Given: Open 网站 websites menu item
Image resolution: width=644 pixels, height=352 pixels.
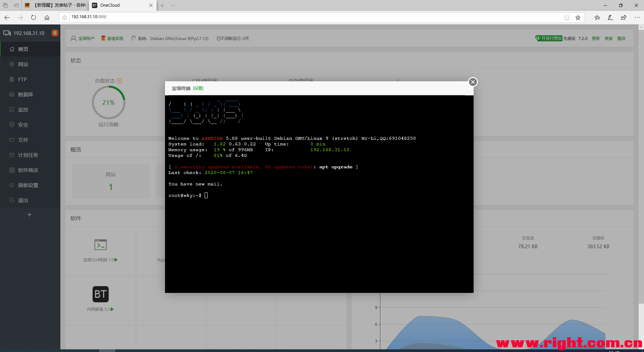Looking at the screenshot, I should (x=30, y=64).
